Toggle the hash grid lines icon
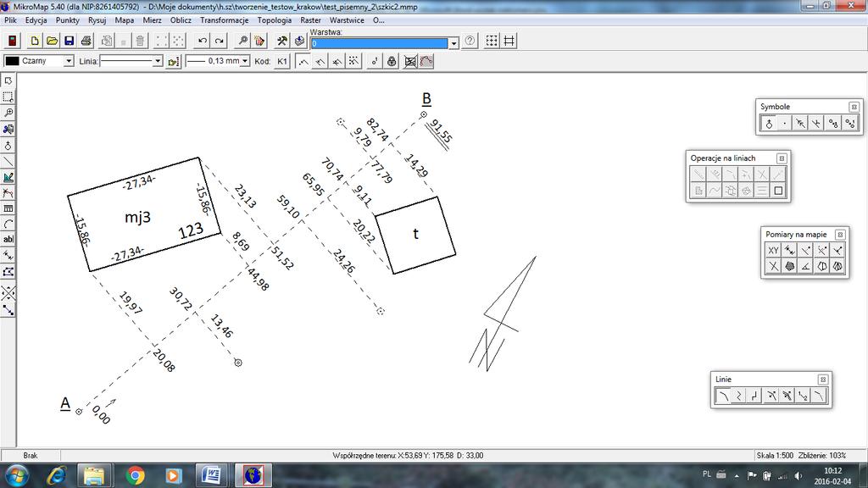The width and height of the screenshot is (868, 488). [509, 41]
